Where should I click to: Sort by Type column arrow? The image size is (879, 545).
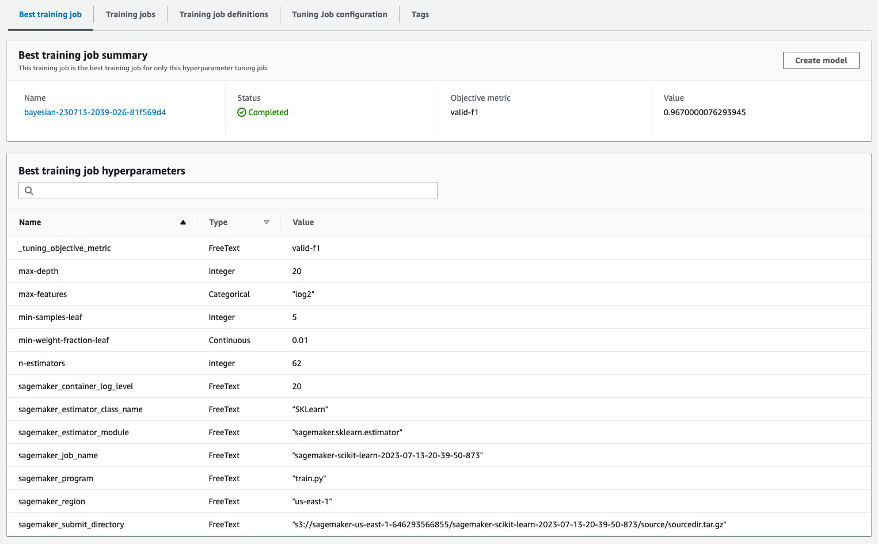click(266, 223)
